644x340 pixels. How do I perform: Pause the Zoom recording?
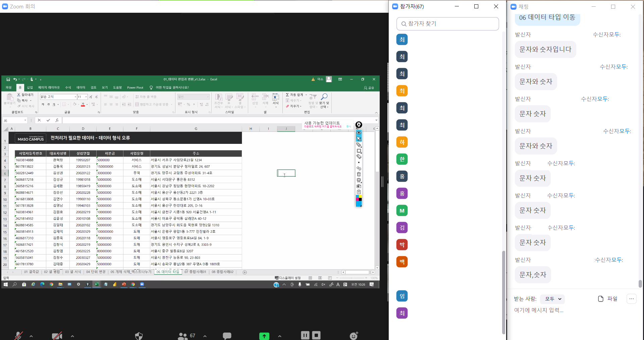(305, 335)
